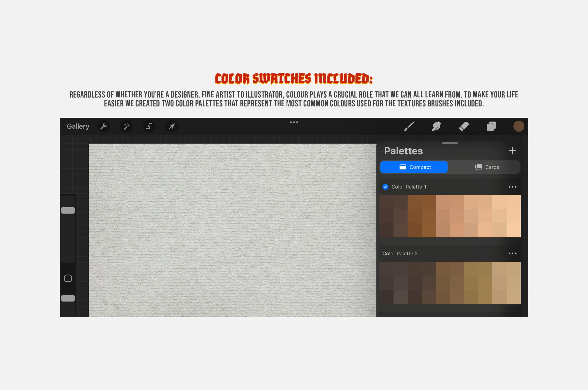Switch to the Smudge tool
This screenshot has width=588, height=390.
[437, 126]
